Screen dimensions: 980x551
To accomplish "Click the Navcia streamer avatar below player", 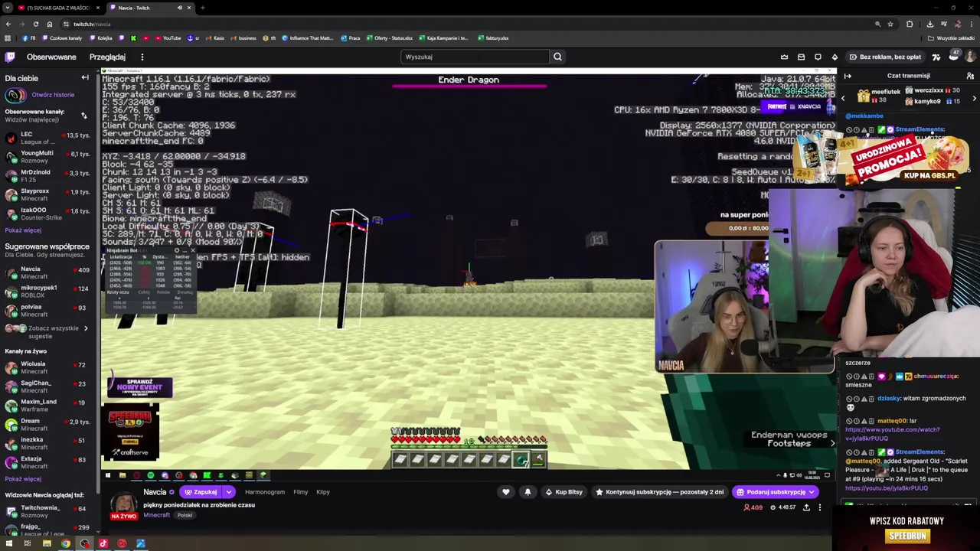I will pyautogui.click(x=124, y=503).
